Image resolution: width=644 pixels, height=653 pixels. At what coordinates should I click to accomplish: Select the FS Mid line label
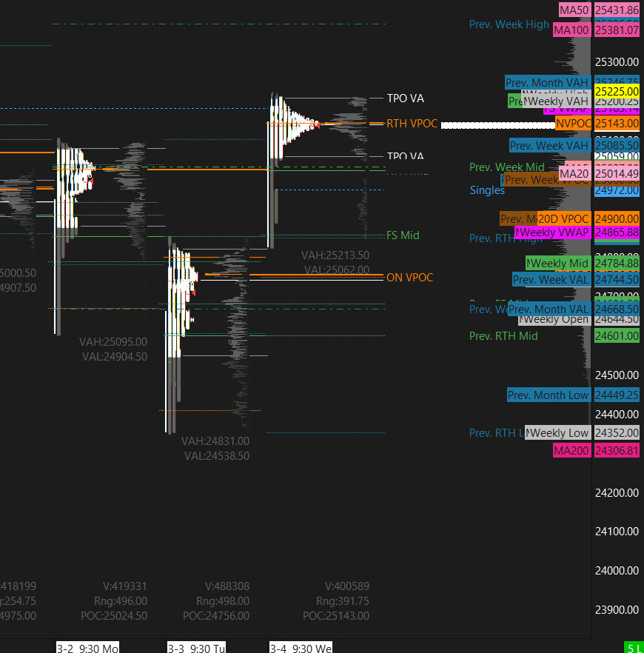pyautogui.click(x=403, y=235)
